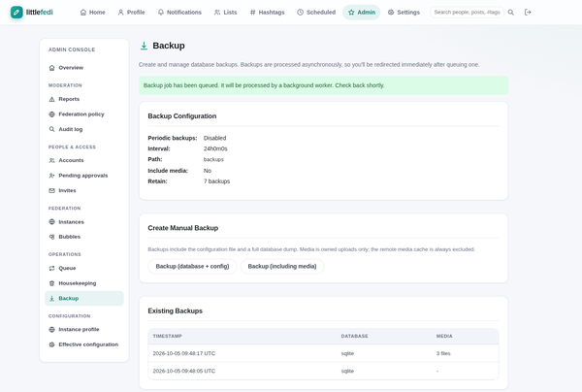Click the Pending approvals user-plus icon

(52, 176)
